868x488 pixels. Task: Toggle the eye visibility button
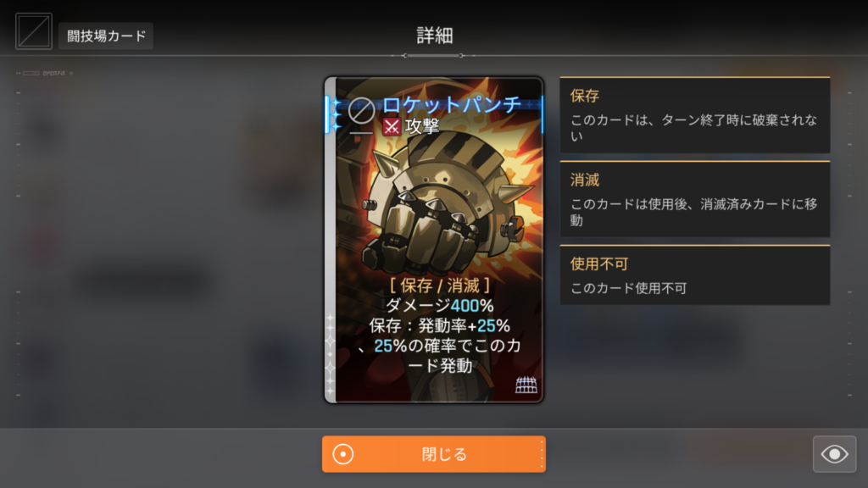click(834, 454)
